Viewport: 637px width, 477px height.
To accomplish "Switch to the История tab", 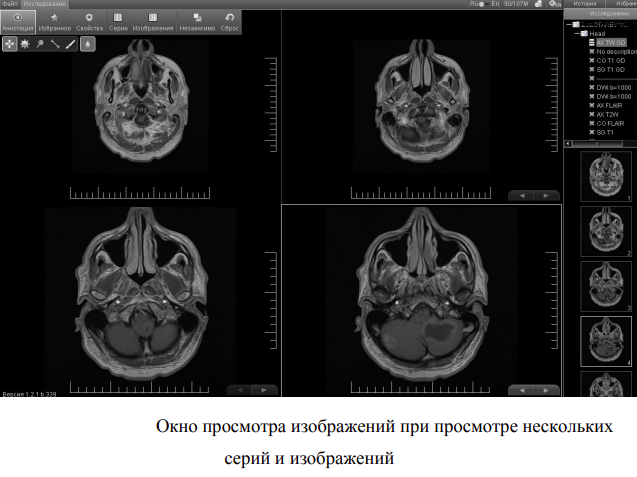I will [585, 4].
